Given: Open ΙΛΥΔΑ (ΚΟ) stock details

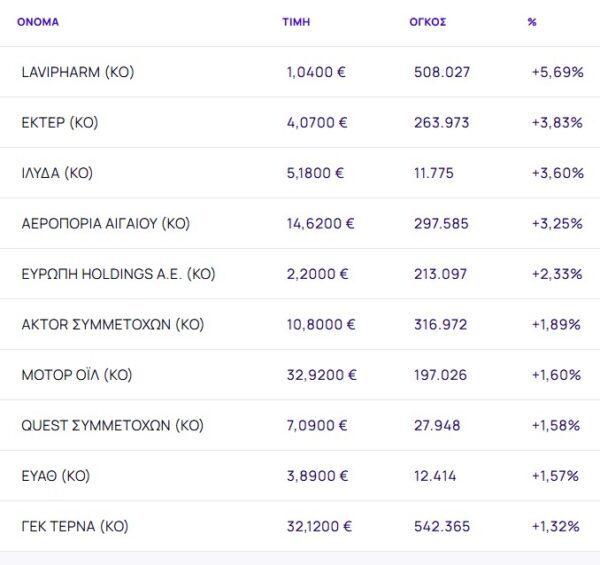Looking at the screenshot, I should coord(57,173).
